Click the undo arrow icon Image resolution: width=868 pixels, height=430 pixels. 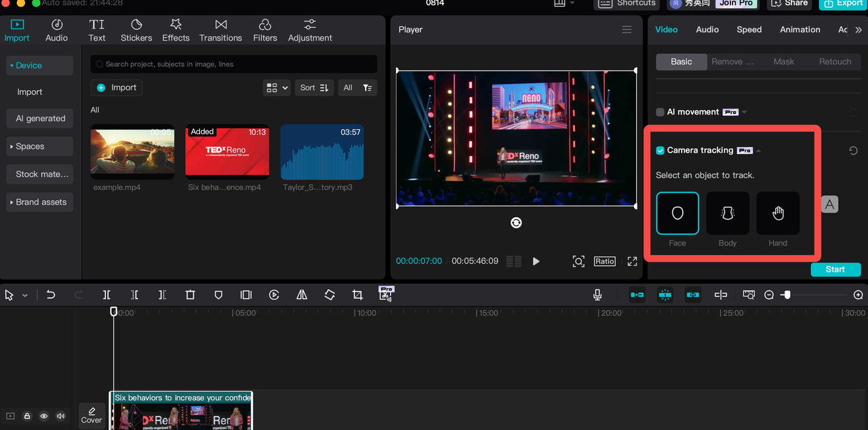coord(51,295)
